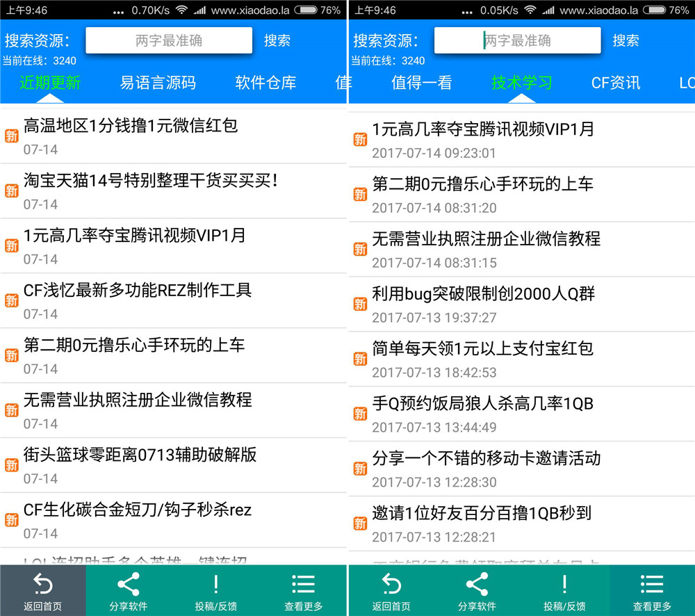
Task: Tap the 返回首页 back icon in right screen
Action: point(391,583)
